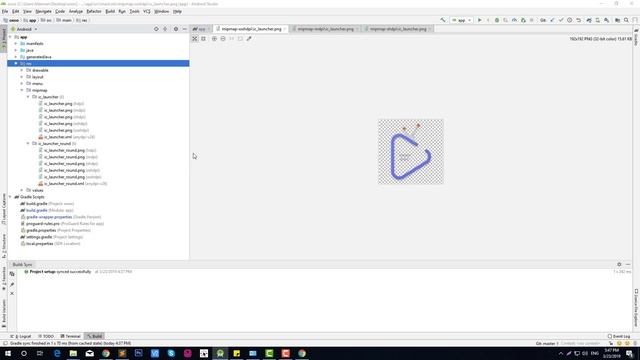Run the app with green play button
The height and width of the screenshot is (360, 640).
pyautogui.click(x=480, y=20)
